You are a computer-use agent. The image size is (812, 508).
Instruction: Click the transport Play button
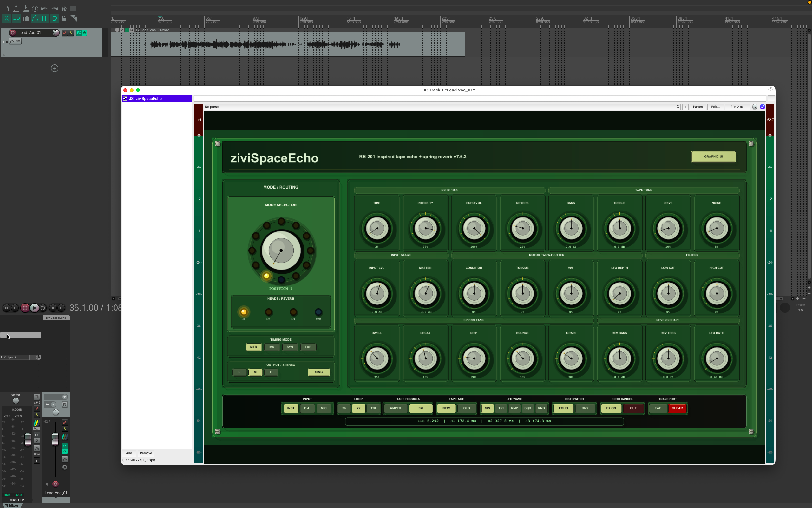(x=34, y=308)
